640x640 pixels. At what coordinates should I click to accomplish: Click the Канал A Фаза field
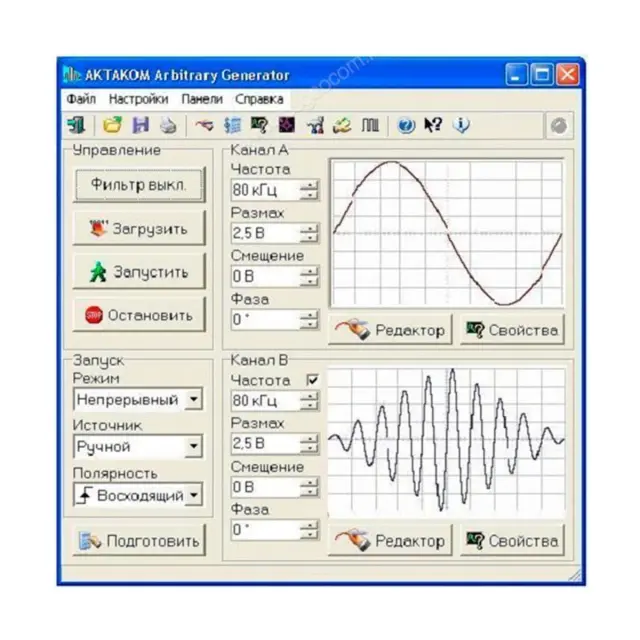(265, 320)
